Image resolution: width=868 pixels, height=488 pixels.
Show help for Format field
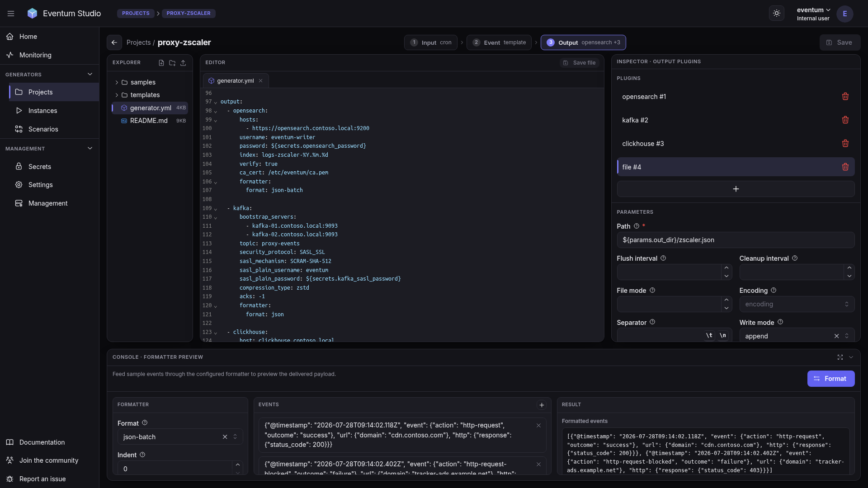(x=145, y=423)
